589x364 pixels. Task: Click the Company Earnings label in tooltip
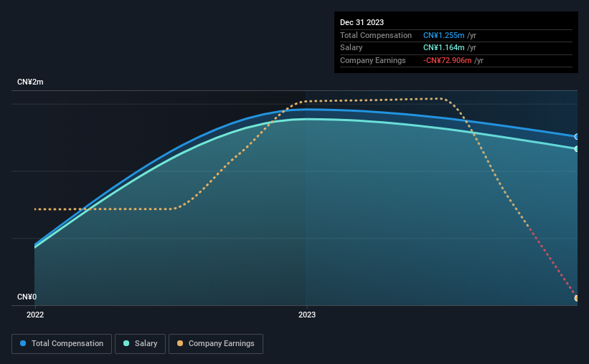click(372, 60)
